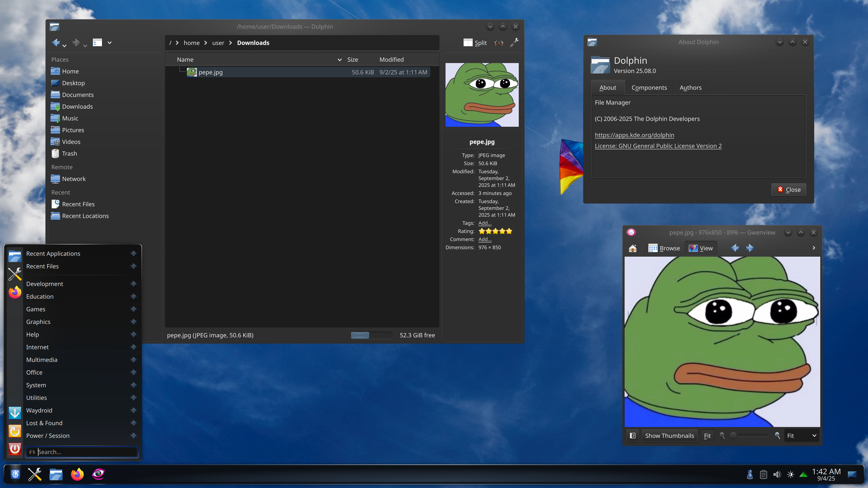The width and height of the screenshot is (868, 488).
Task: Expand Gwenview toolbar overflow chevron
Action: pos(814,248)
